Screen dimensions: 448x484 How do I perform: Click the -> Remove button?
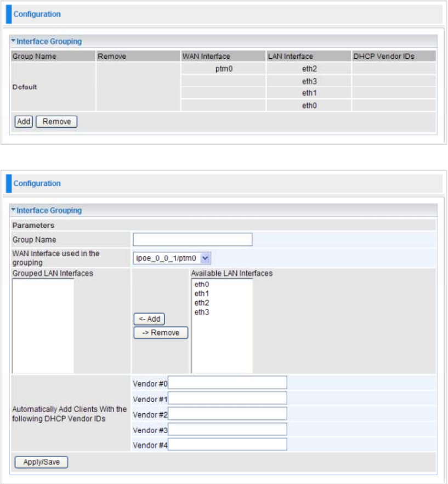pos(161,333)
